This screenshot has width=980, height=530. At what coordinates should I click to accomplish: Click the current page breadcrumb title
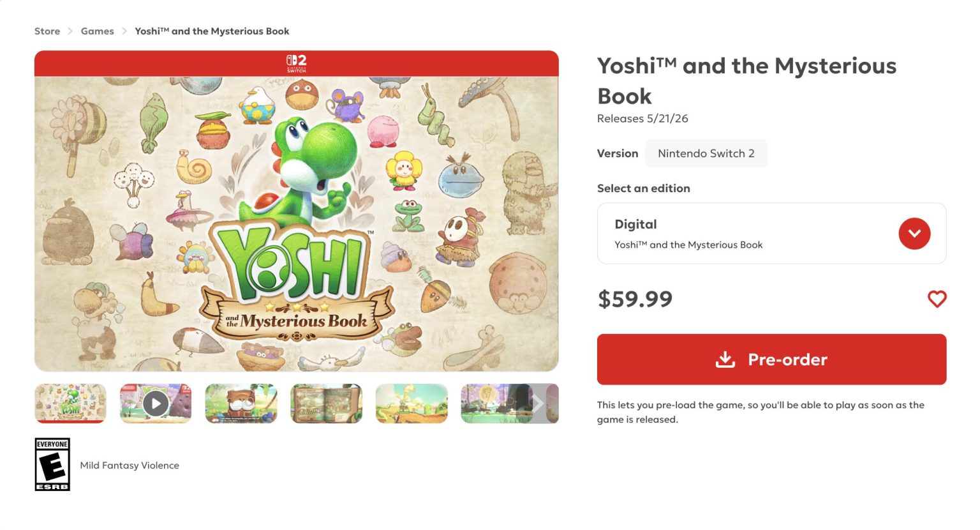pyautogui.click(x=212, y=31)
